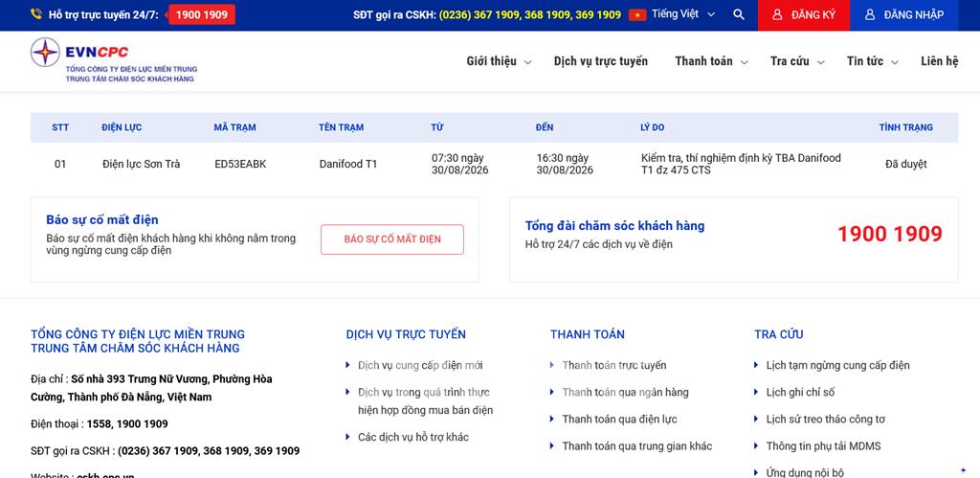Click the Báo sự cố mất điện button

pyautogui.click(x=392, y=239)
